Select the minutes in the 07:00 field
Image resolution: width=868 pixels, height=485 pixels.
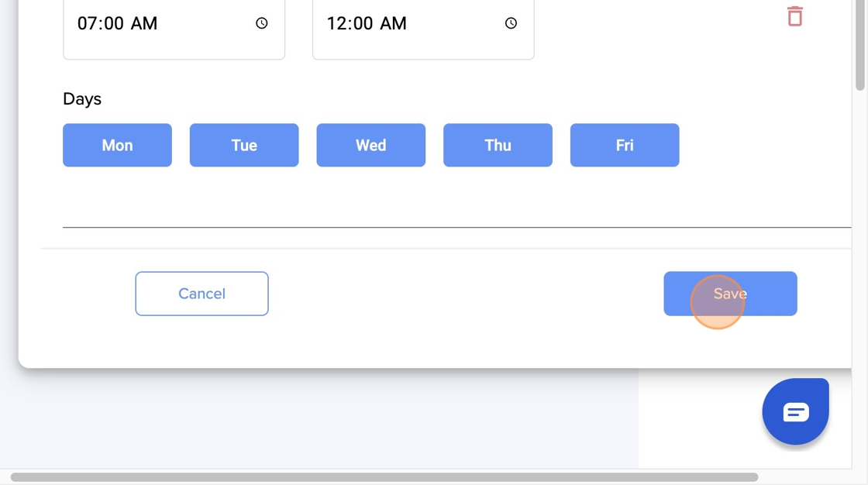coord(114,23)
